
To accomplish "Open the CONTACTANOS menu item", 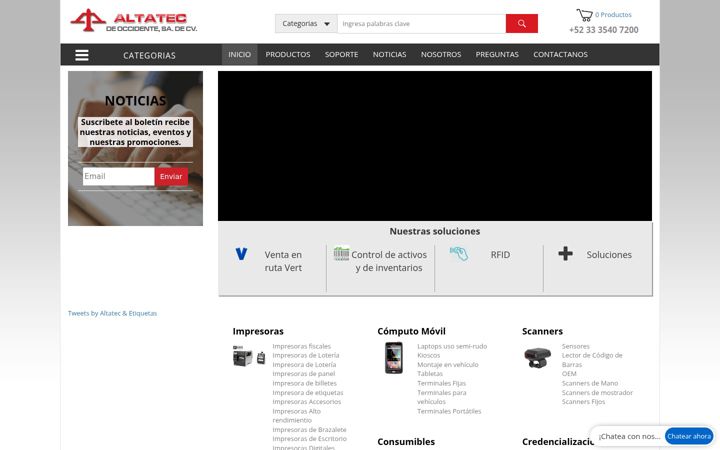I will coord(560,54).
